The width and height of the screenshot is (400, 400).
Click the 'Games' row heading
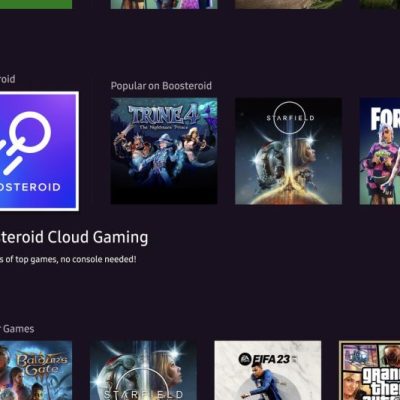19,329
